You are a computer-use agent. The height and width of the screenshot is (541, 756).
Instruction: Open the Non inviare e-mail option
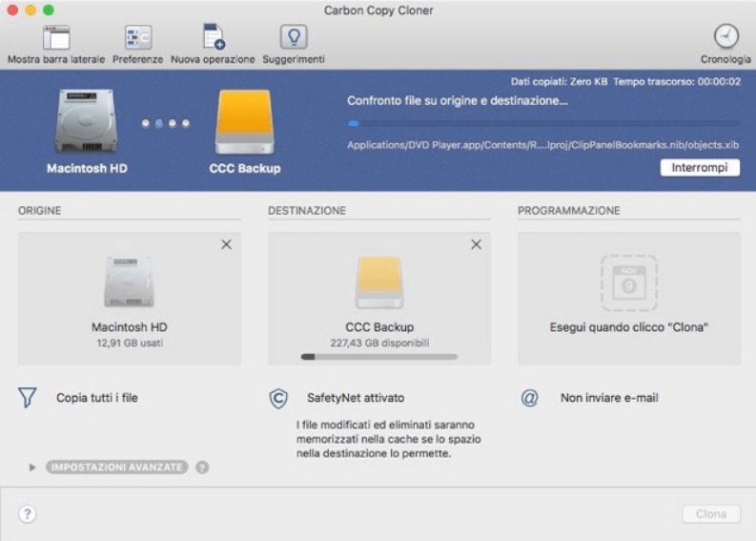(x=609, y=398)
